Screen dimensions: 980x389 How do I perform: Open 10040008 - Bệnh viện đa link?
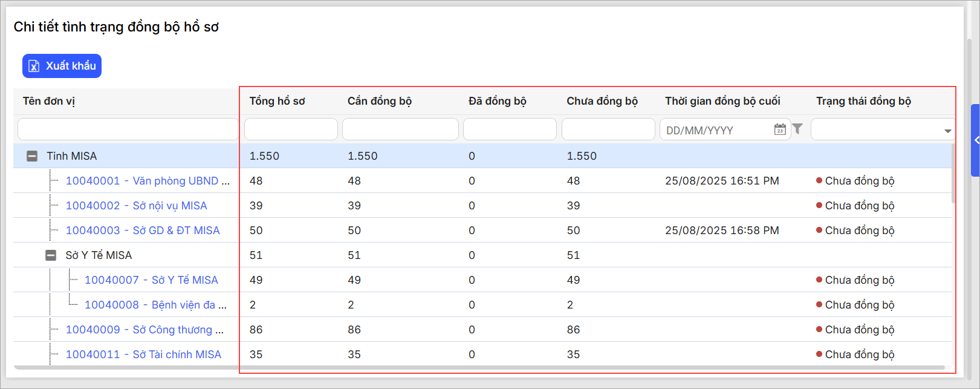(155, 305)
